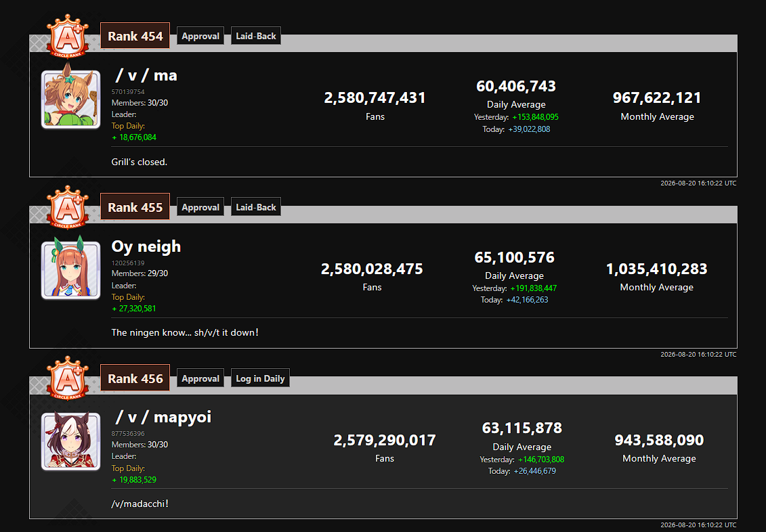Click top daily value + 19,883,529
Viewport: 766px width, 532px height.
coord(134,480)
